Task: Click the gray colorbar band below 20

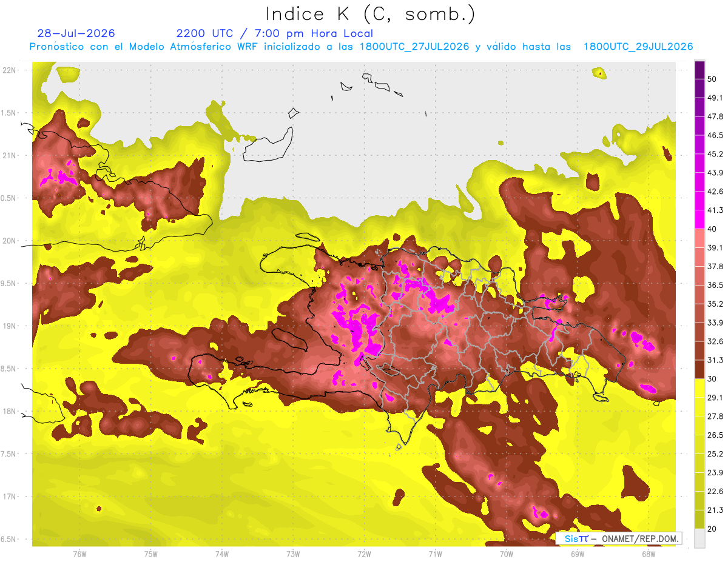Action: tap(699, 538)
